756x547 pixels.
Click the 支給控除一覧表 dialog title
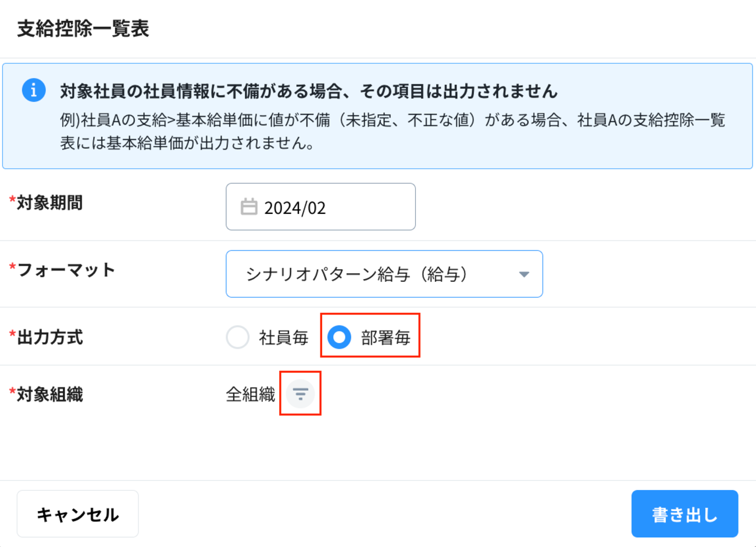pos(83,28)
